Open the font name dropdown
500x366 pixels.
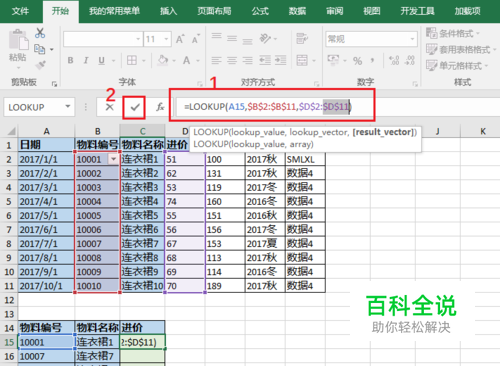[x=138, y=39]
